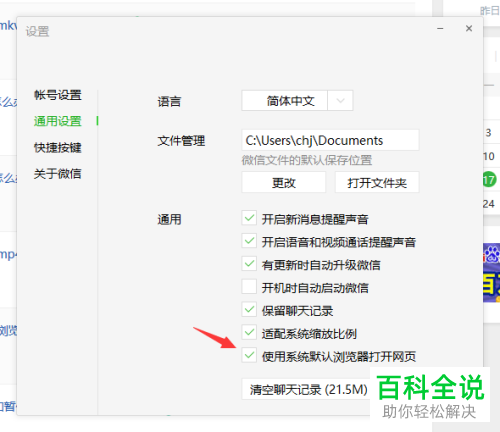
Task: Click date 24 in the background calendar
Action: click(489, 204)
